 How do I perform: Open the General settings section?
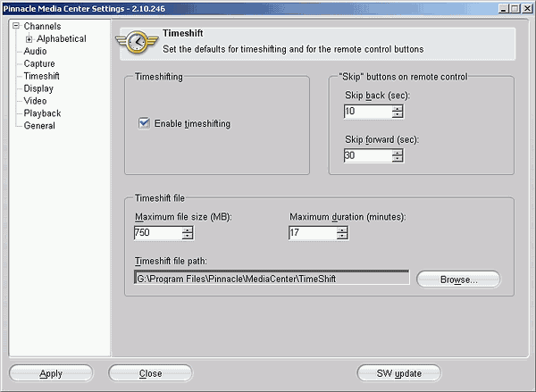39,125
